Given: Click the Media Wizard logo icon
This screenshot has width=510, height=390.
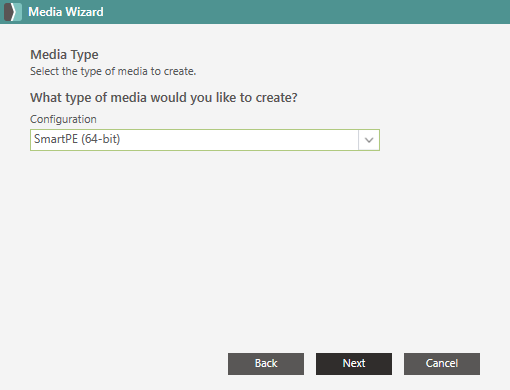Looking at the screenshot, I should 13,12.
